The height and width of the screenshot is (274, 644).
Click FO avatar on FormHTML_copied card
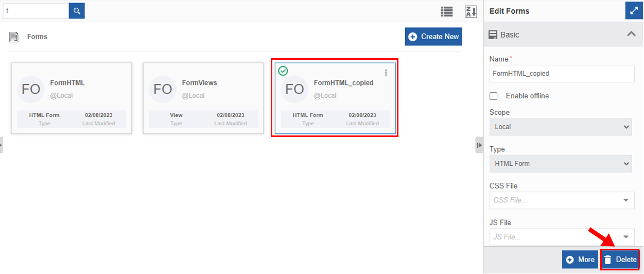294,89
